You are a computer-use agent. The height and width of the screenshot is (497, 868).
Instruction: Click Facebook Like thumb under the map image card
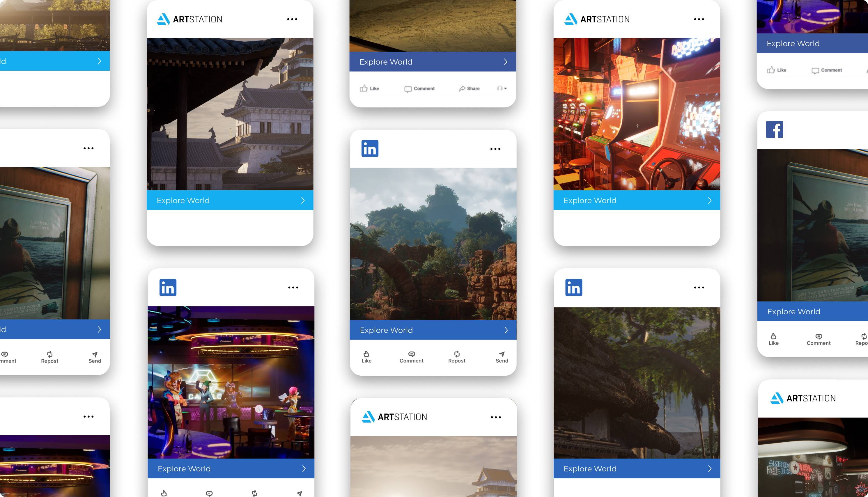click(x=364, y=88)
